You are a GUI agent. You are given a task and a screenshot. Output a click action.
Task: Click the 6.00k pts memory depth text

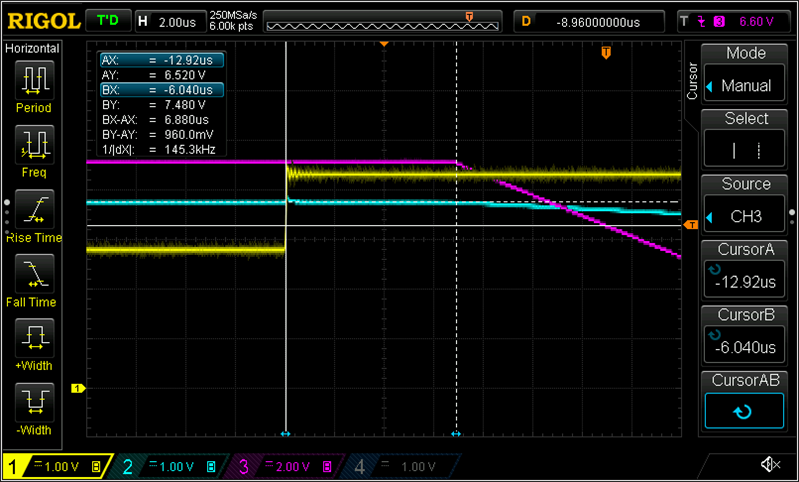pos(231,26)
